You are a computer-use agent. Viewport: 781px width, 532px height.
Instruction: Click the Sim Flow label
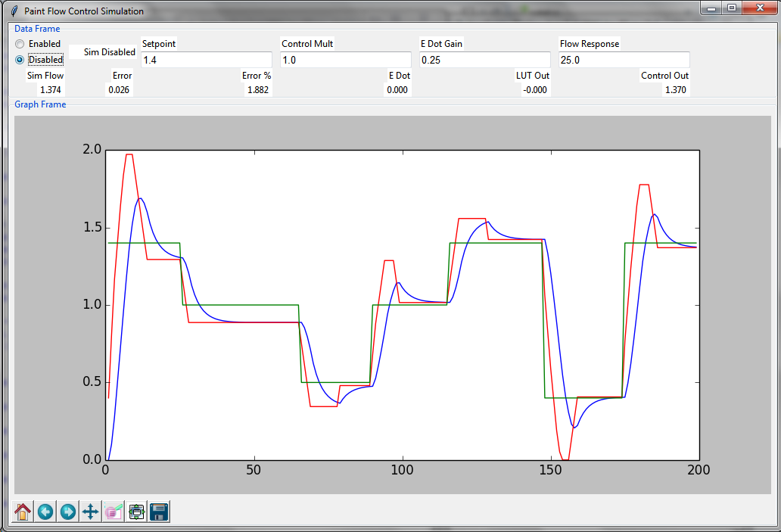pos(45,76)
